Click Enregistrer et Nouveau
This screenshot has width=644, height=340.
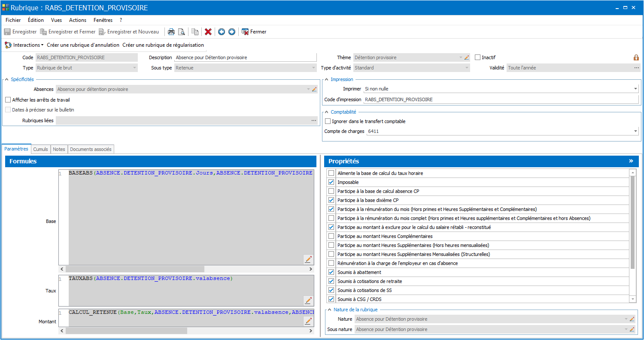click(x=129, y=32)
